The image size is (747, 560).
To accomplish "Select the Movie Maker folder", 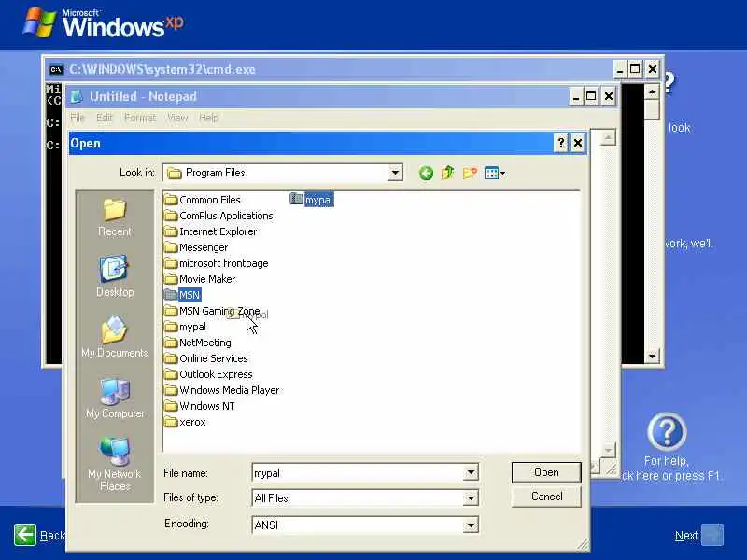I will click(x=200, y=279).
